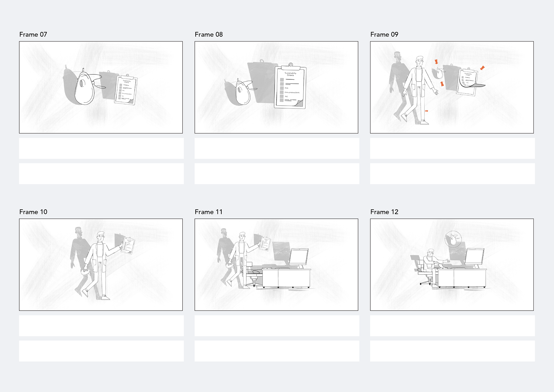Viewport: 554px width, 392px height.
Task: Click the Frame 11 title label
Action: (x=209, y=212)
